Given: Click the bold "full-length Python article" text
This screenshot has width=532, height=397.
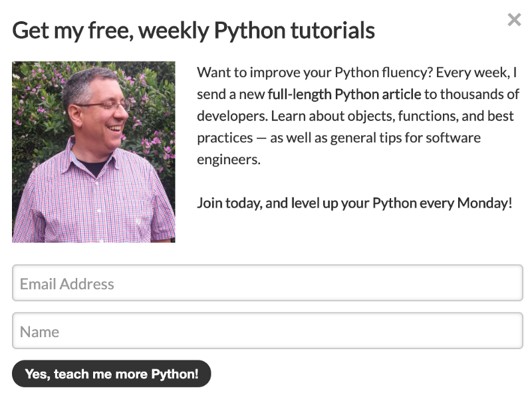Looking at the screenshot, I should [x=344, y=94].
